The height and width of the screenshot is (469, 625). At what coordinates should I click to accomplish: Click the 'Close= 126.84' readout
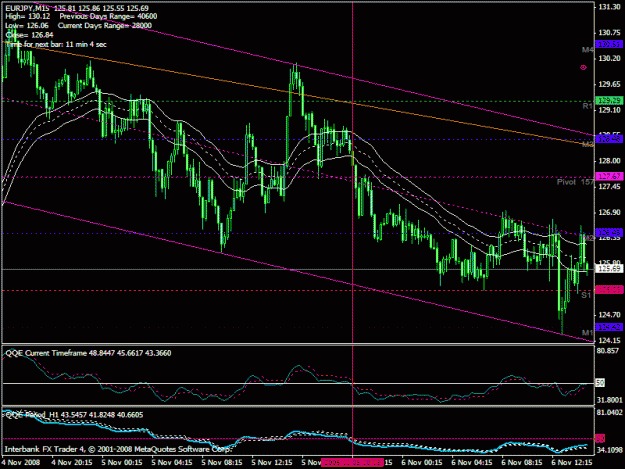coord(29,35)
